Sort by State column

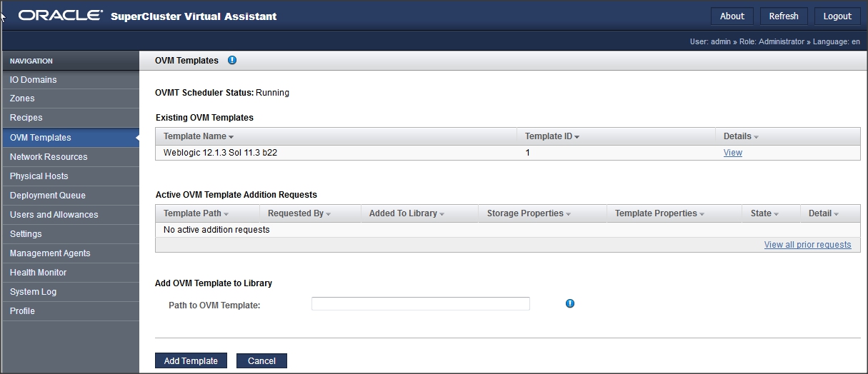pyautogui.click(x=776, y=214)
